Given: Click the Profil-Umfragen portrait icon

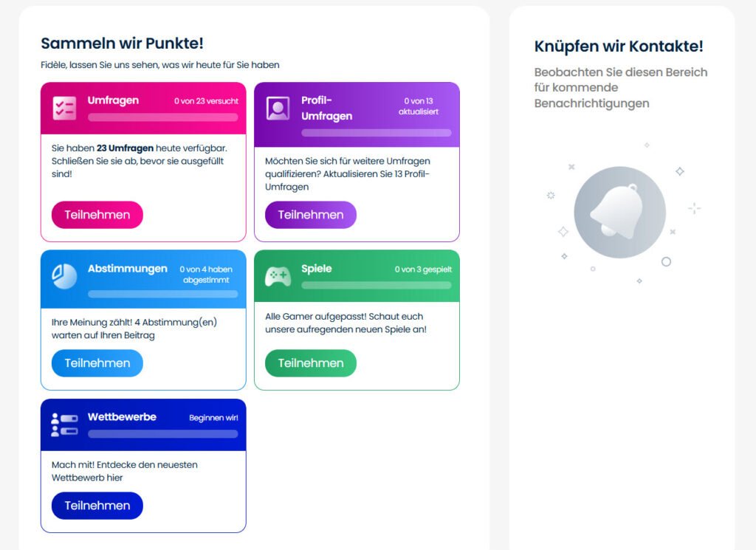Looking at the screenshot, I should (x=278, y=109).
